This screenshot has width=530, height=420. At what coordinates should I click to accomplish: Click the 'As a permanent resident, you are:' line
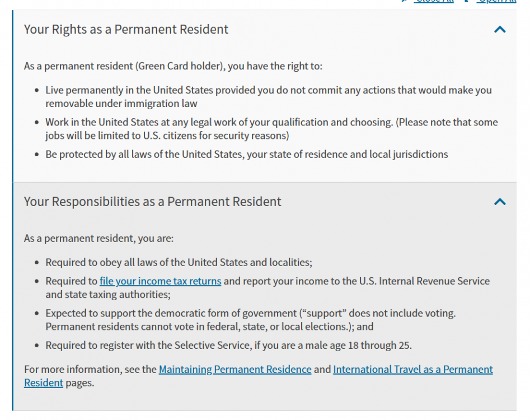click(x=99, y=239)
